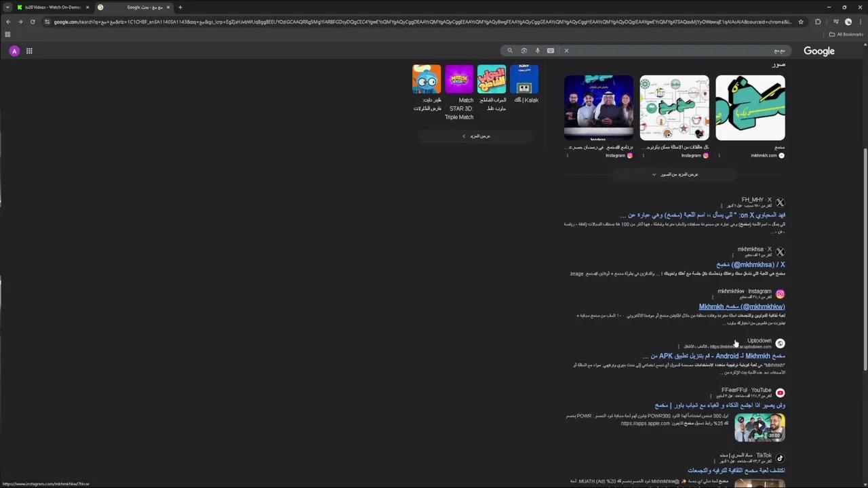The height and width of the screenshot is (488, 868).
Task: Open options for Instagram presenters image result
Action: tap(568, 155)
